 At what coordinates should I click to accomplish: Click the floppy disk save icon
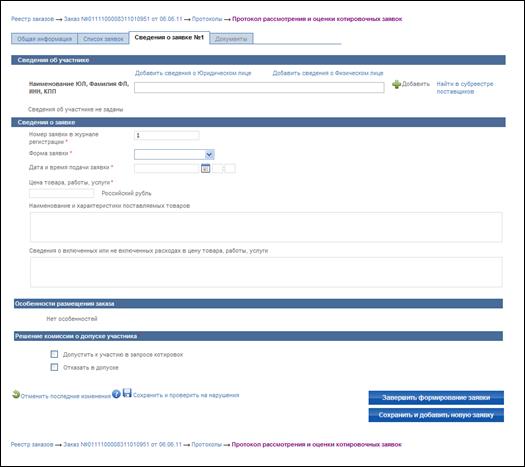click(x=127, y=393)
